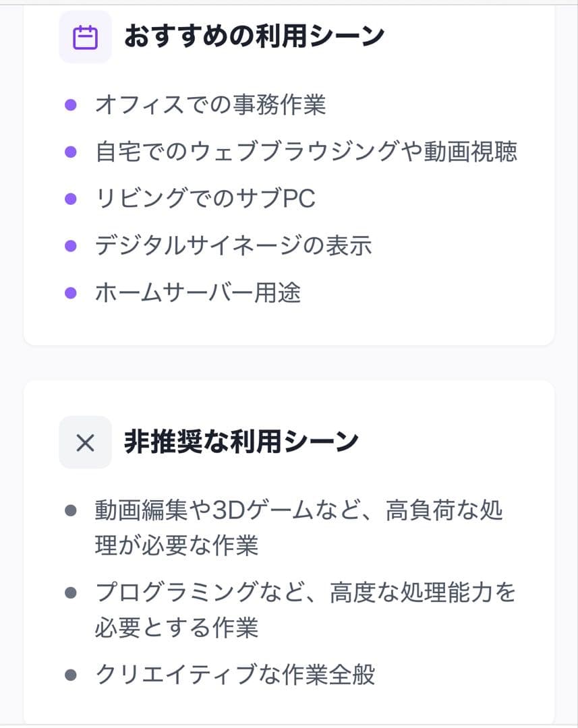Click the purple calendar icon
Image resolution: width=578 pixels, height=728 pixels.
(x=85, y=37)
